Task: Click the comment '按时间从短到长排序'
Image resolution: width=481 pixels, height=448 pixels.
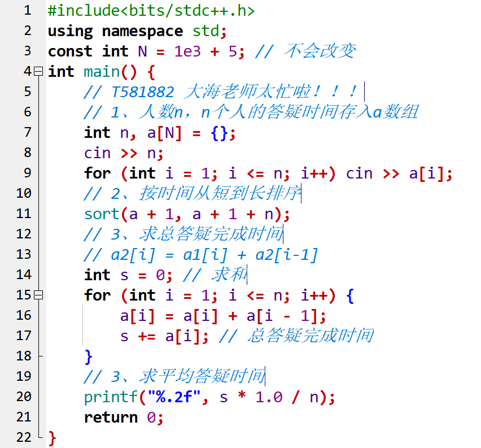Action: [x=220, y=193]
